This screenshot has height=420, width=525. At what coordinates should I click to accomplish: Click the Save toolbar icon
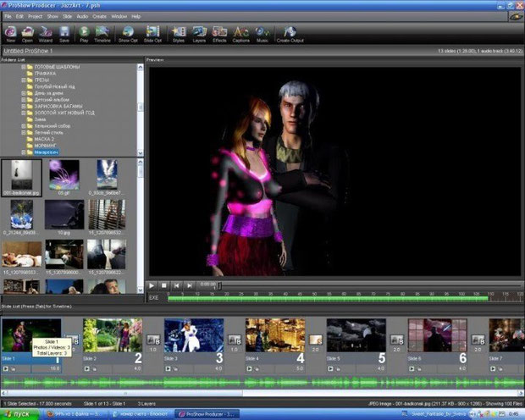tap(64, 34)
